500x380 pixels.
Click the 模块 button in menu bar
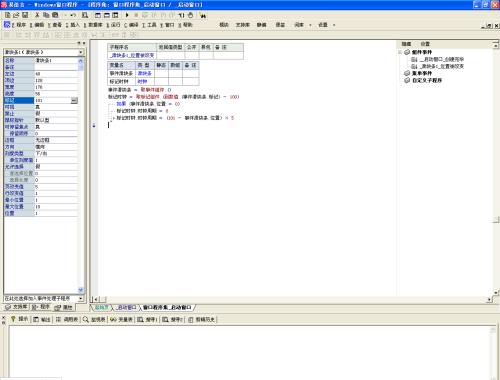pyautogui.click(x=224, y=25)
